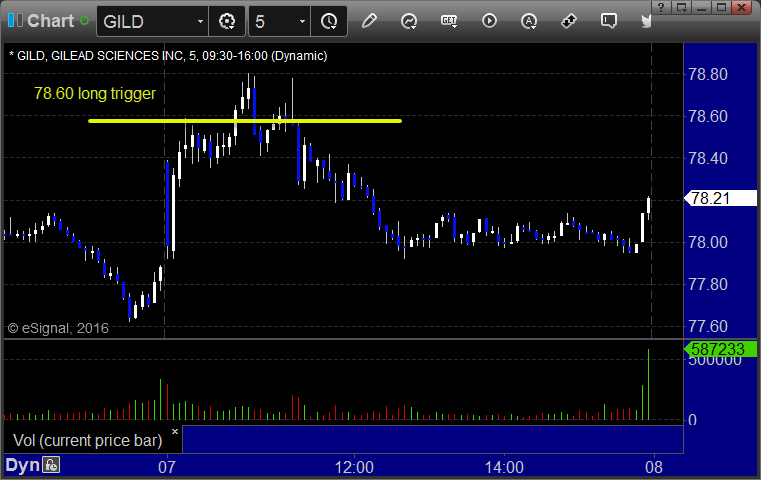Image resolution: width=761 pixels, height=480 pixels.
Task: Expand the GILD symbol dropdown
Action: [200, 22]
